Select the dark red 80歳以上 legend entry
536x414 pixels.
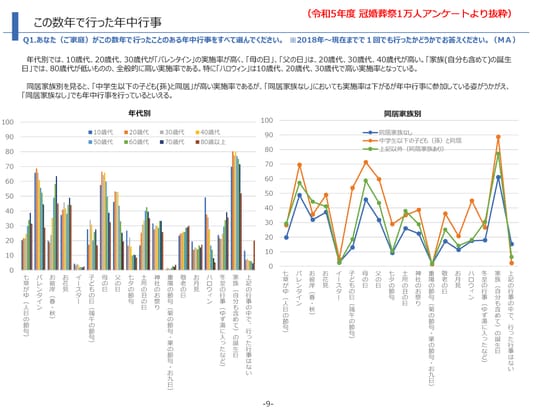click(x=210, y=142)
